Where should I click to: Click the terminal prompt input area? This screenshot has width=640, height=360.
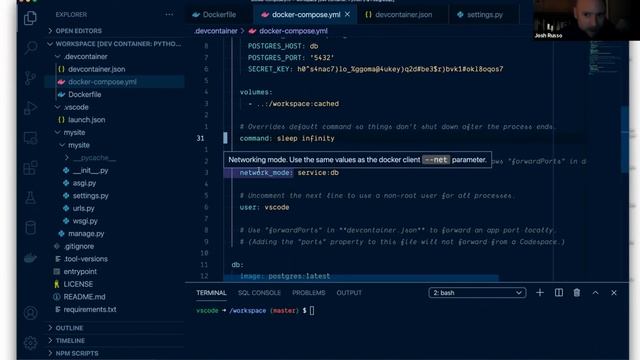pyautogui.click(x=312, y=311)
